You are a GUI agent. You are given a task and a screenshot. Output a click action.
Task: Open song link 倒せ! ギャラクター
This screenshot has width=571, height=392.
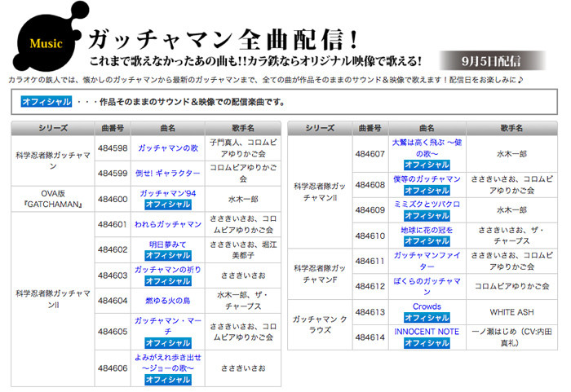click(x=168, y=174)
